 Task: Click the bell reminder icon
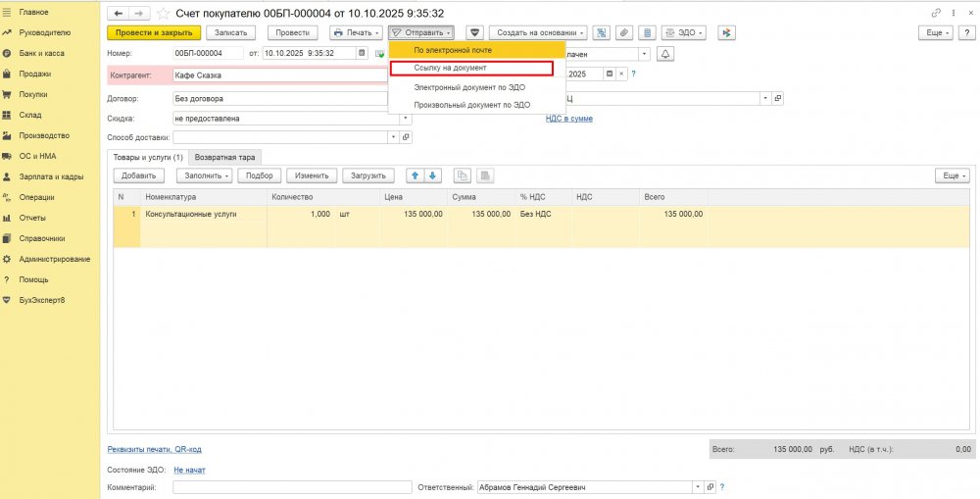click(x=667, y=53)
